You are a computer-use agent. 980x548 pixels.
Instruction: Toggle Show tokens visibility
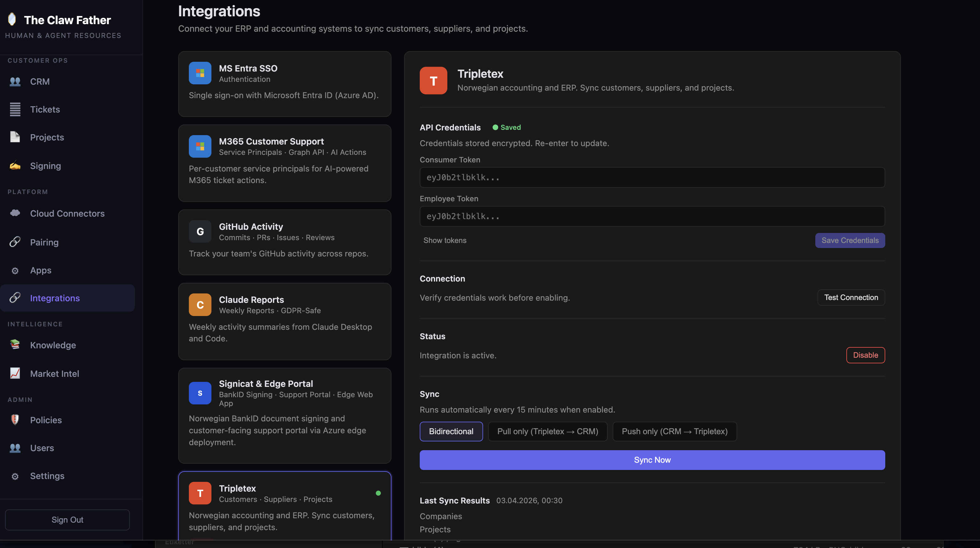tap(444, 240)
